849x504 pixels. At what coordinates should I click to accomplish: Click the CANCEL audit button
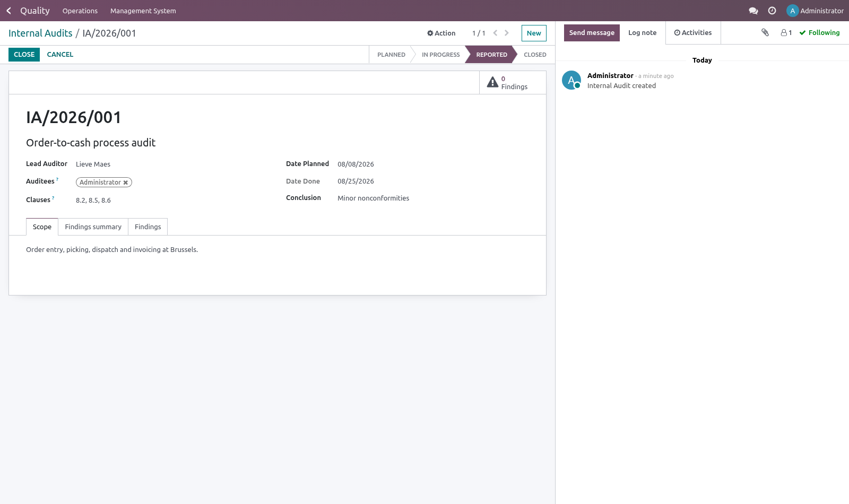pyautogui.click(x=60, y=55)
